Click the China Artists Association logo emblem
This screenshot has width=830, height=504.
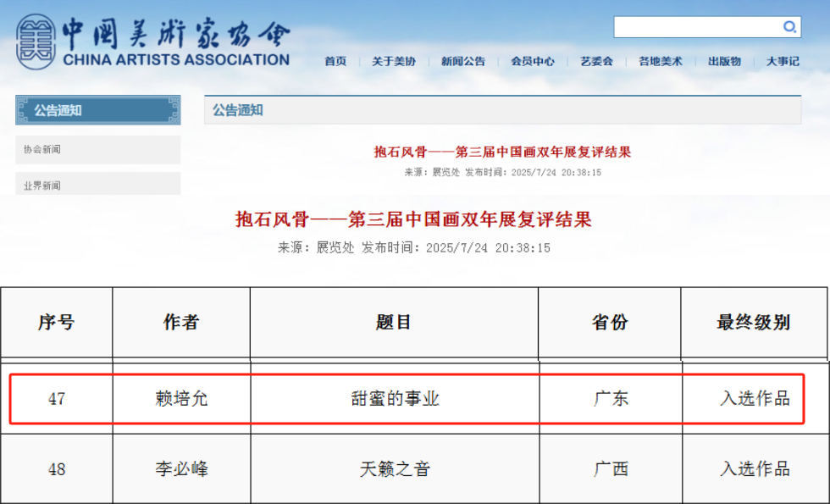[34, 41]
